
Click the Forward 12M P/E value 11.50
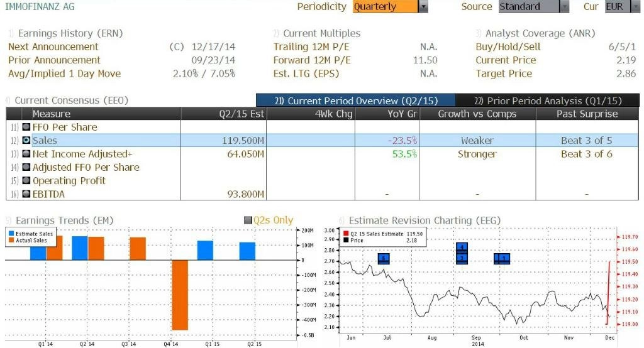[x=425, y=60]
